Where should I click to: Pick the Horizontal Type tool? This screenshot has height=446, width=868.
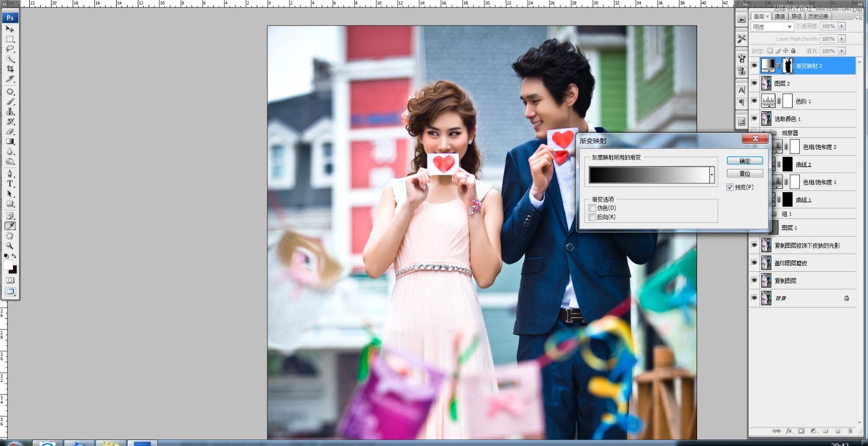10,184
